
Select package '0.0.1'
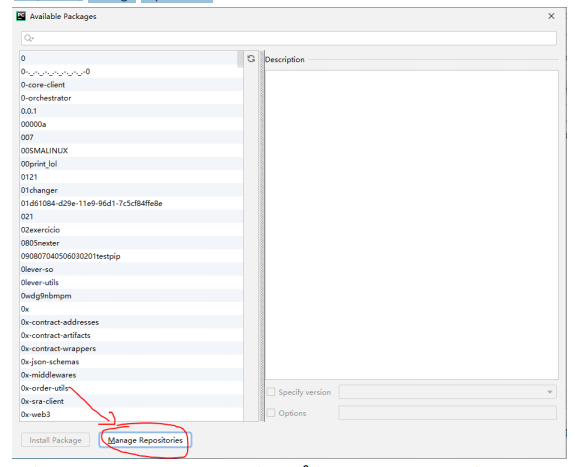pos(131,111)
